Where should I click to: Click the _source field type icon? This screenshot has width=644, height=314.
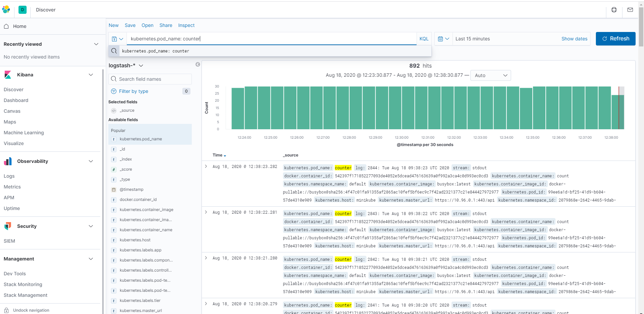pos(114,110)
